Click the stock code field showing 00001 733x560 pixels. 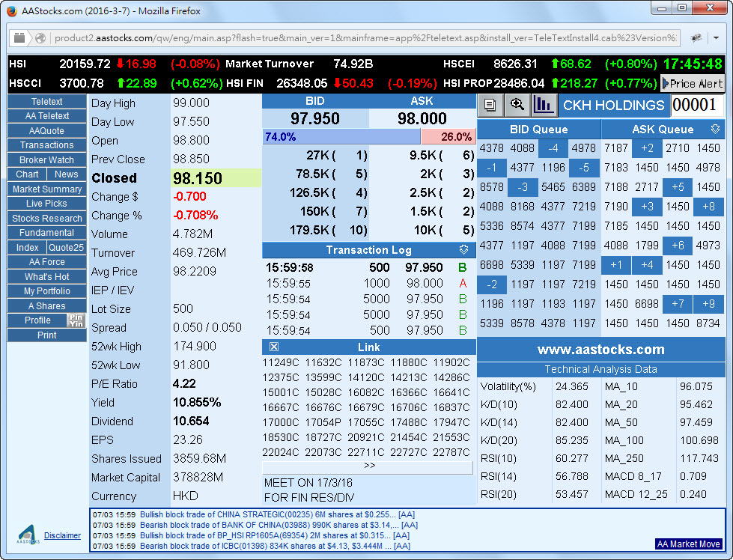[x=697, y=105]
